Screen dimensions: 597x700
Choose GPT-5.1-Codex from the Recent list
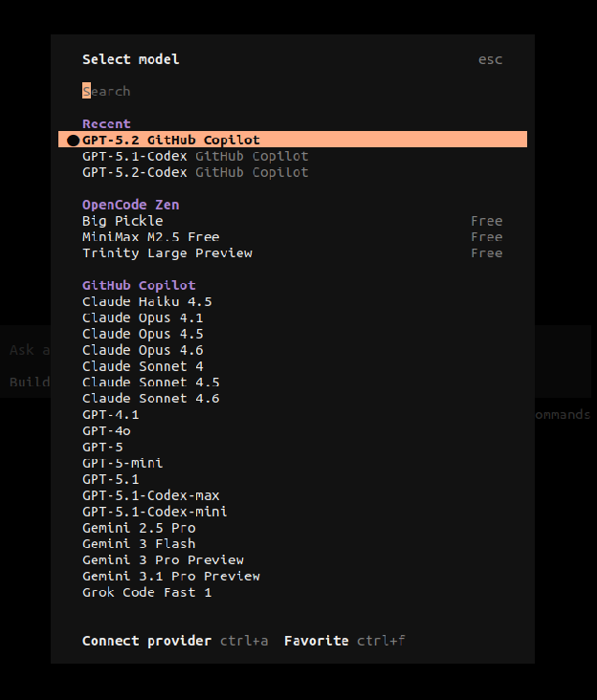[x=194, y=156]
